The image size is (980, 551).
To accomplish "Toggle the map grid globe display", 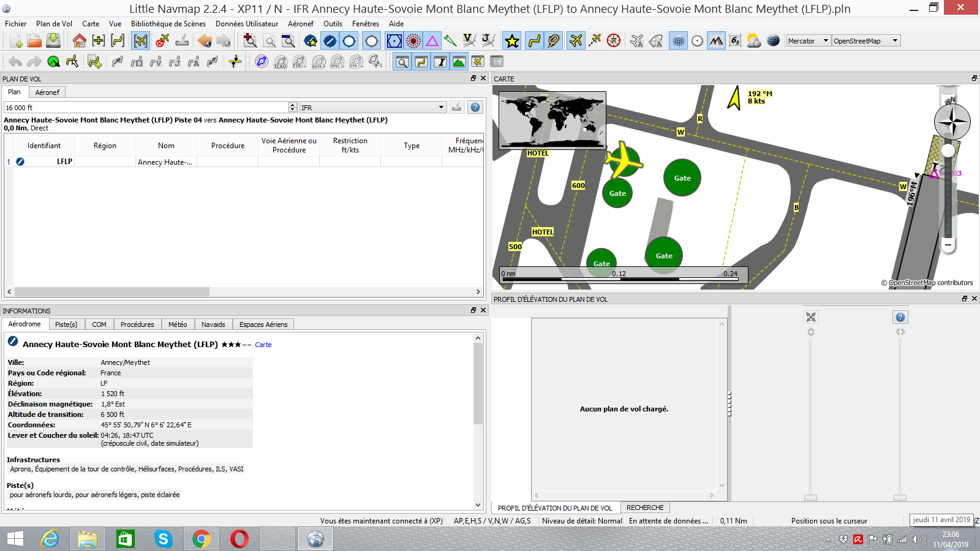I will coord(678,41).
